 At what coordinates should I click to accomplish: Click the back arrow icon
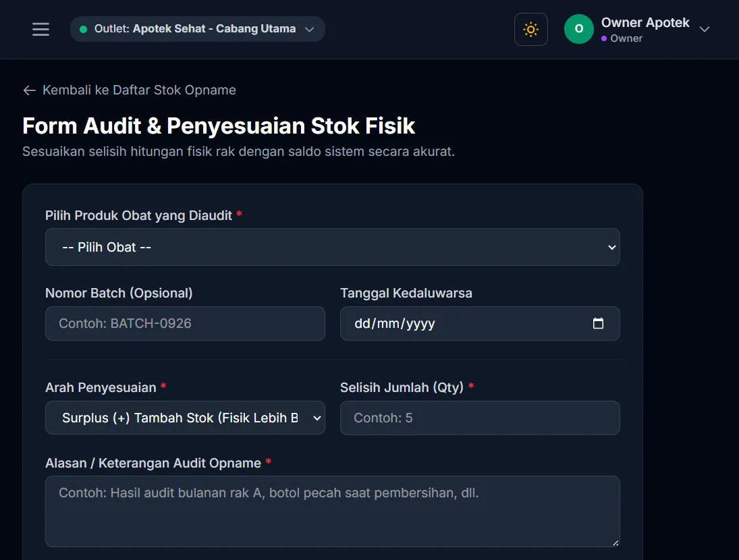[29, 90]
